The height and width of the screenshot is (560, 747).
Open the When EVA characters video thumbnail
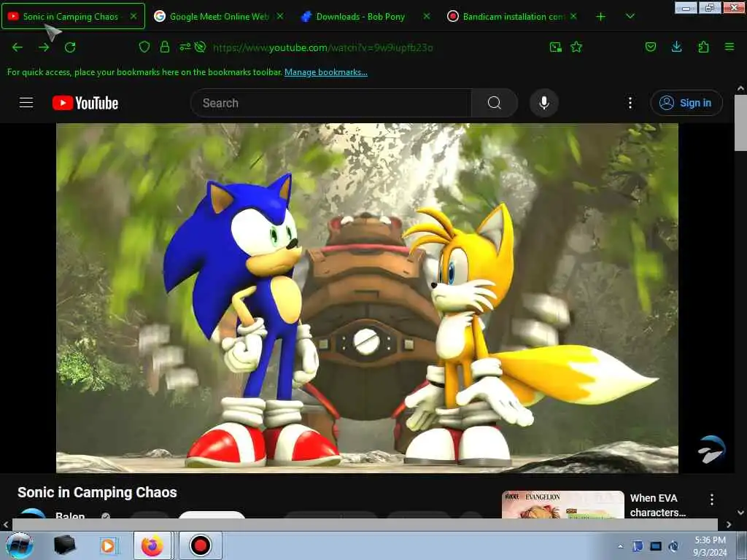point(562,505)
